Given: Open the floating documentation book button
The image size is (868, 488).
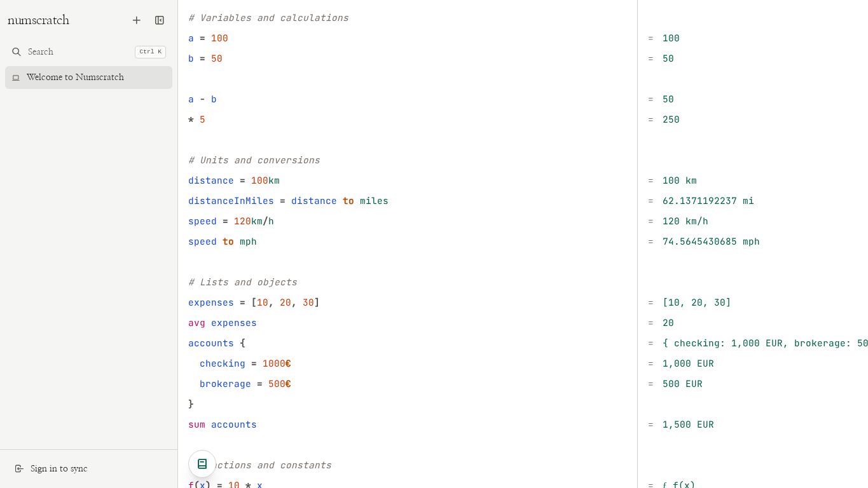Looking at the screenshot, I should (202, 464).
